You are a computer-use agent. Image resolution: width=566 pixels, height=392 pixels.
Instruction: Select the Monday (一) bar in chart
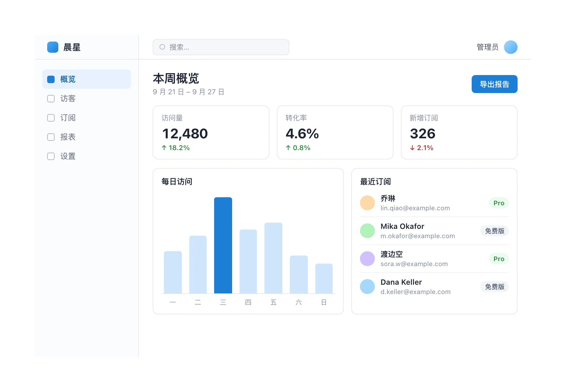click(x=173, y=272)
